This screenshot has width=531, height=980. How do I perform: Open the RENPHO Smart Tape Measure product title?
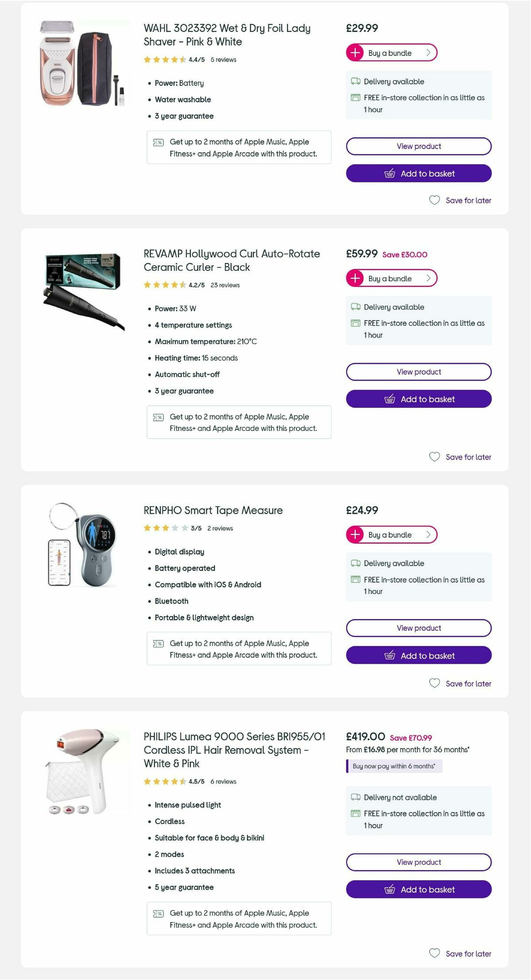213,510
